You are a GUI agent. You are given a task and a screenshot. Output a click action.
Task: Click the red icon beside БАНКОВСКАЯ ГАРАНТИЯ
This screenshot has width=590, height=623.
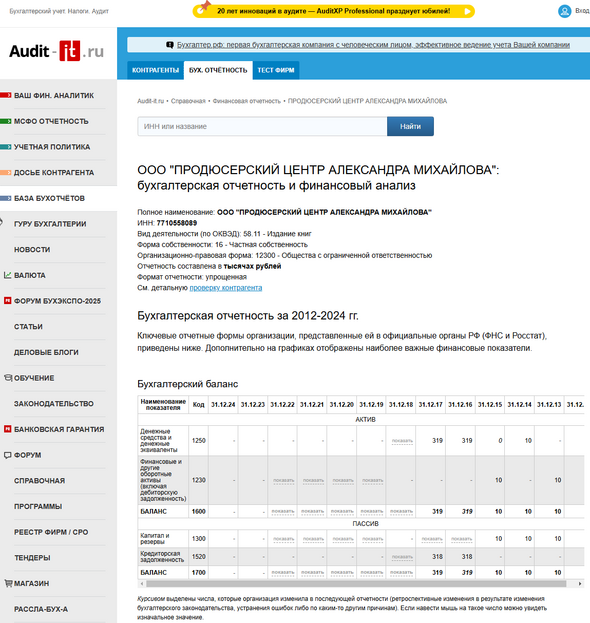point(7,429)
